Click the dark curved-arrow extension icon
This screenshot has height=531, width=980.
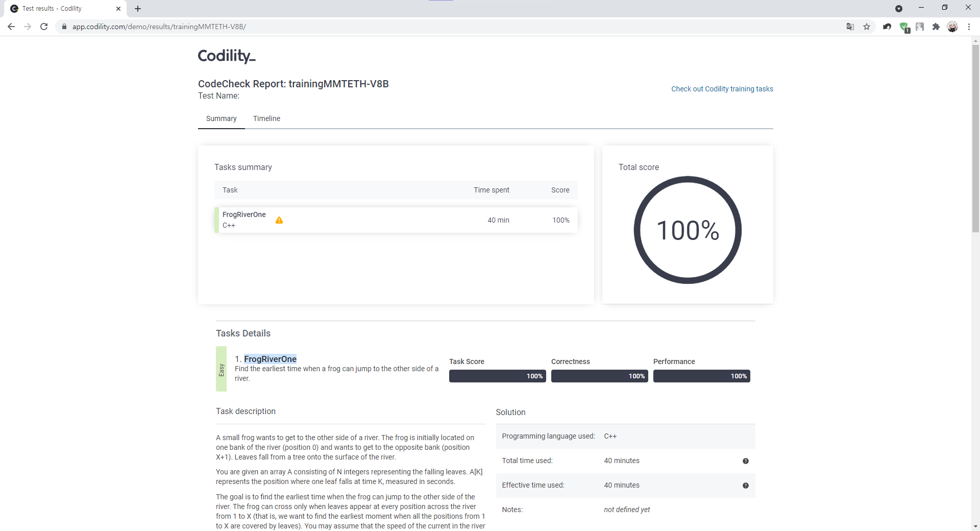(x=887, y=27)
